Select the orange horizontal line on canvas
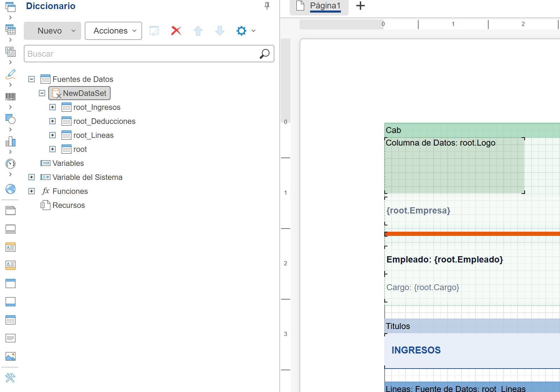560x392 pixels. [472, 234]
